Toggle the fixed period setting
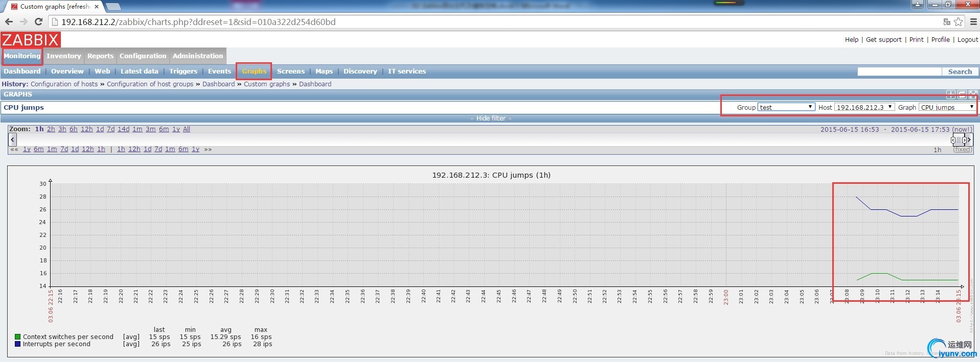Image resolution: width=980 pixels, height=362 pixels. click(x=963, y=150)
